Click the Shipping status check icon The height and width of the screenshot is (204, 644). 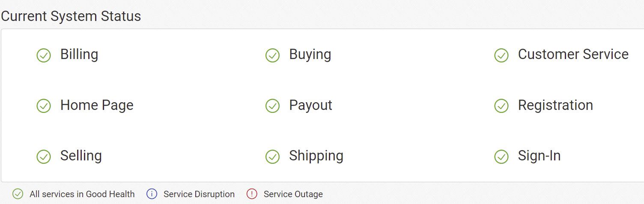(x=272, y=157)
